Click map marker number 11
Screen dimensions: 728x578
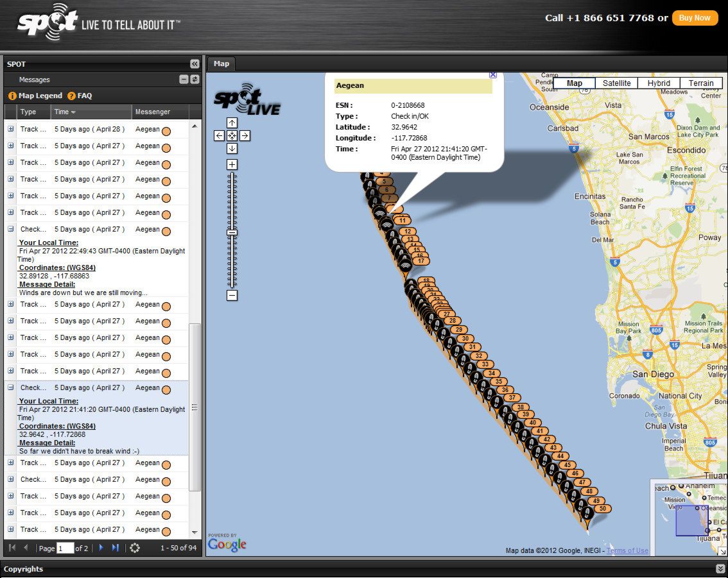(403, 220)
